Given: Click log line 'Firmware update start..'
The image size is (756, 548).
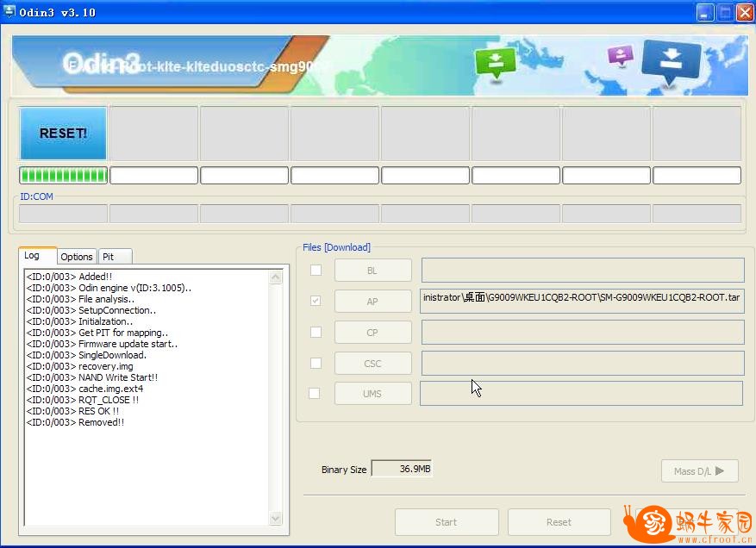Looking at the screenshot, I should pos(103,344).
